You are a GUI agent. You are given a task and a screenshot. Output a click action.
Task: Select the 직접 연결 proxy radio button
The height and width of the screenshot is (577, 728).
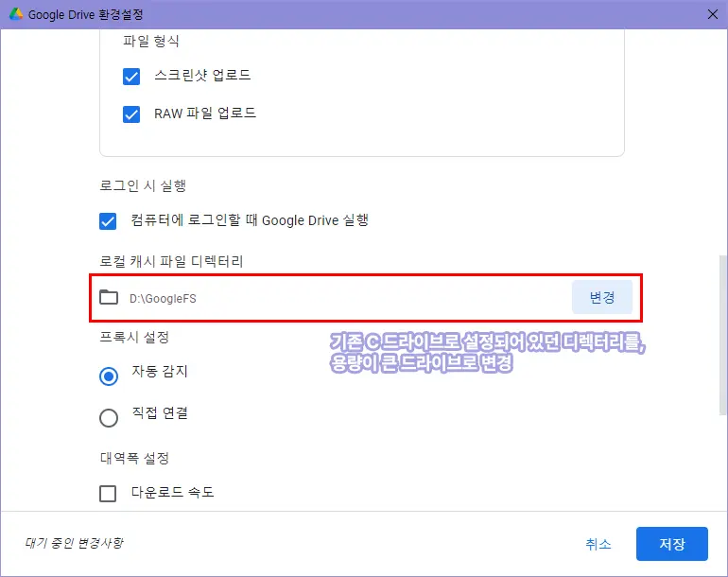pos(109,418)
